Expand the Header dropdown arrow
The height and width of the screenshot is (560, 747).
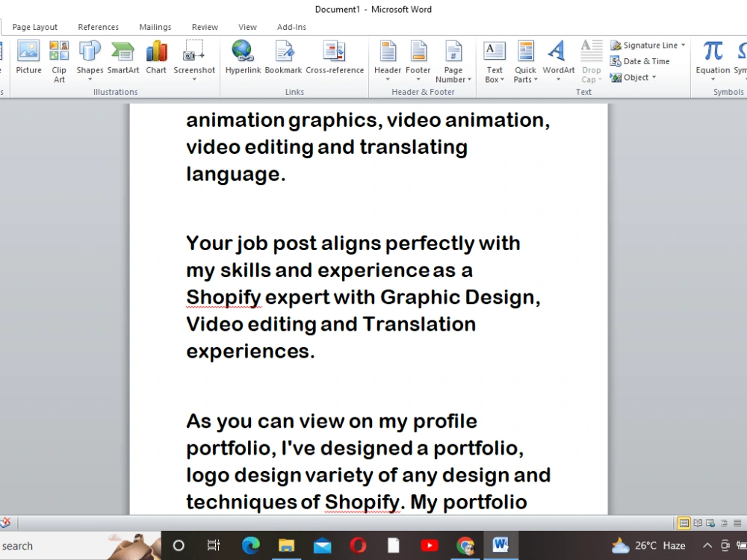click(x=388, y=80)
